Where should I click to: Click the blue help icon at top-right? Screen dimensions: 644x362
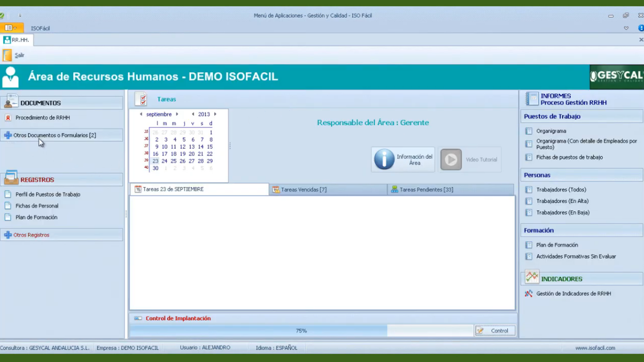[x=641, y=28]
